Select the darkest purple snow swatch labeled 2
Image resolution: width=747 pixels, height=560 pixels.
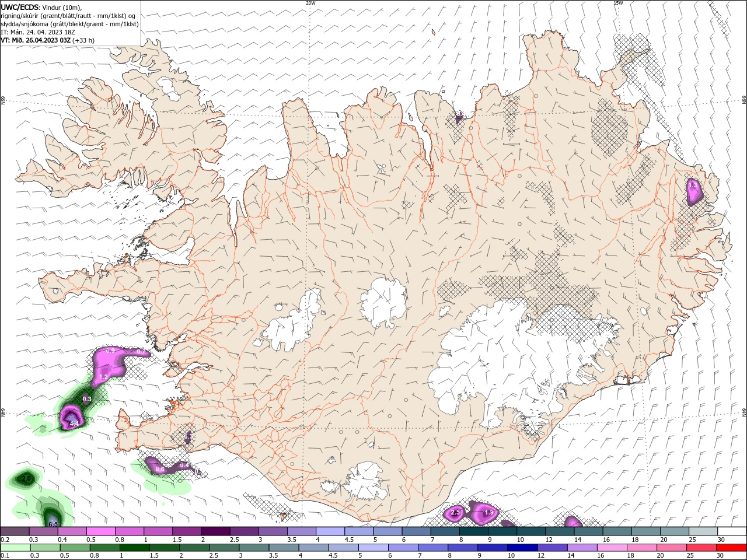(x=215, y=531)
